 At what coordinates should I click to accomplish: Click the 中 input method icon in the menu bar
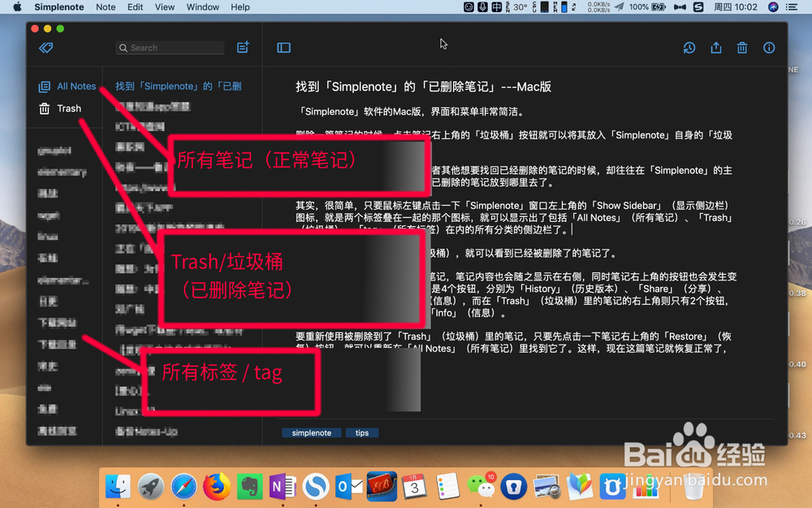tap(497, 7)
